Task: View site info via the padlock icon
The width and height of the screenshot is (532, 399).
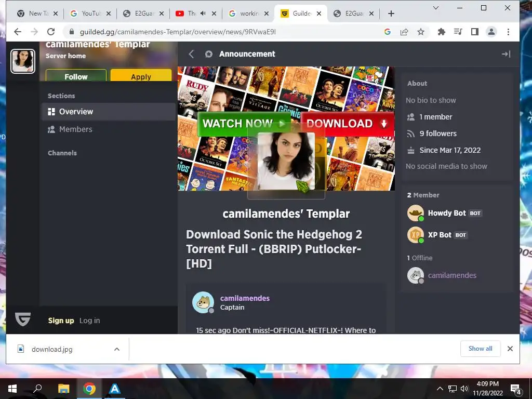Action: tap(71, 32)
